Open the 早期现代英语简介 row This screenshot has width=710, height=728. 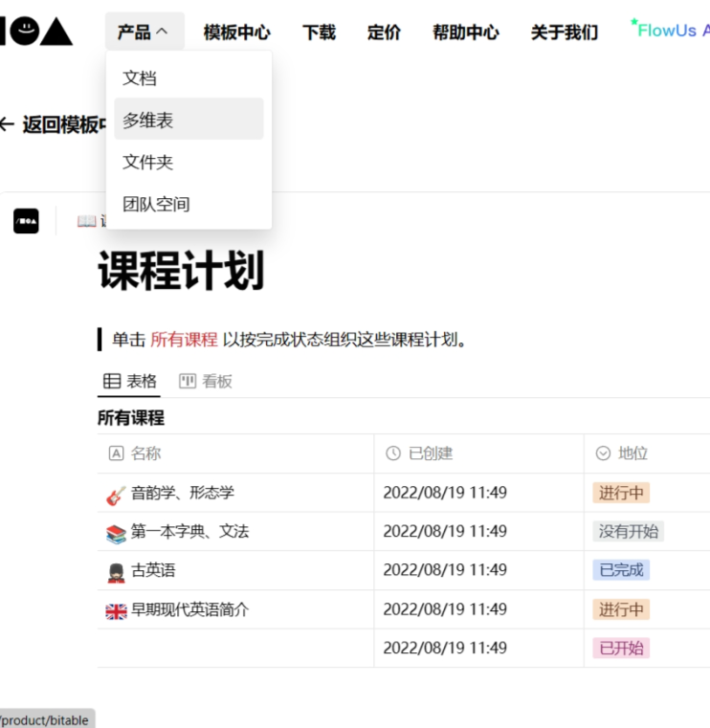click(189, 609)
